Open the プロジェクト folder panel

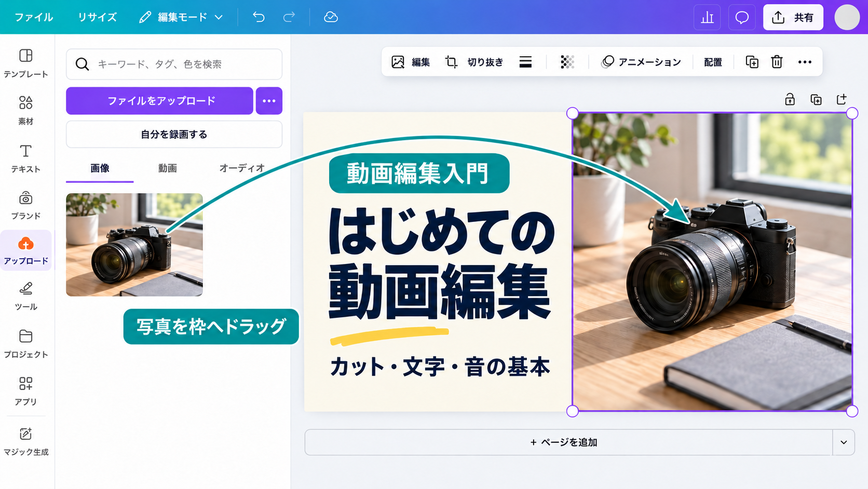tap(26, 344)
